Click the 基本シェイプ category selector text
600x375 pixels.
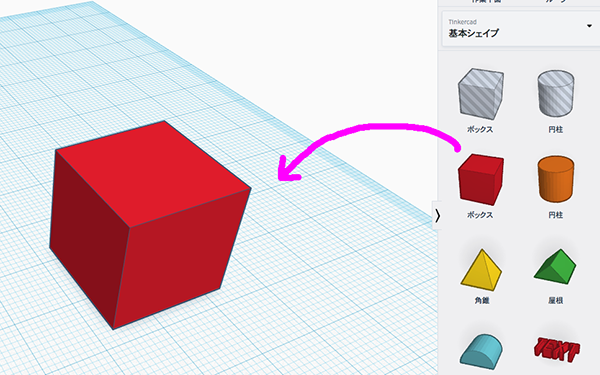(473, 33)
